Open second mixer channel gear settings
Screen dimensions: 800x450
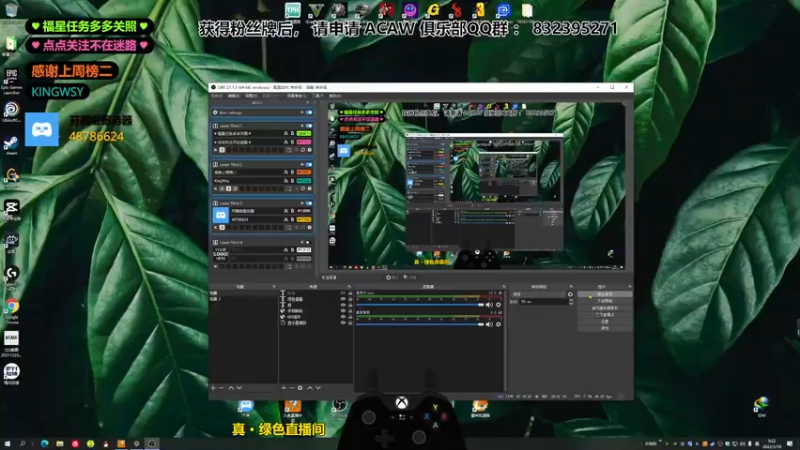[498, 324]
